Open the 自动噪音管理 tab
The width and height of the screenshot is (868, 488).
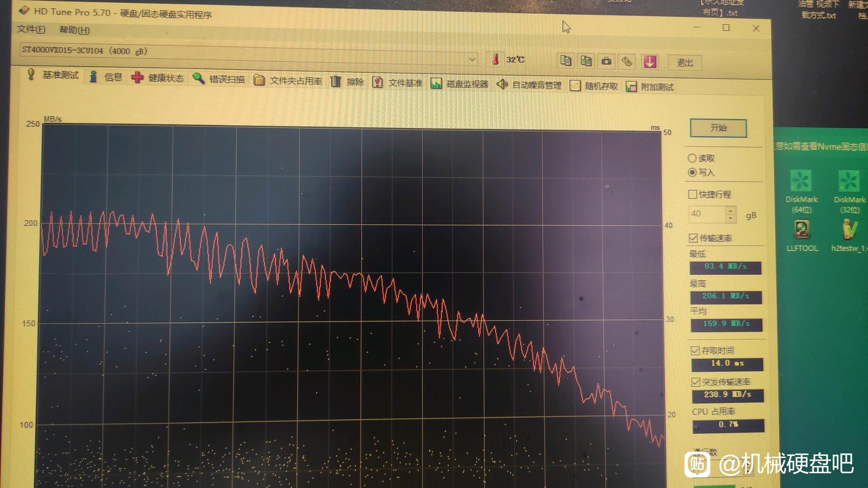pos(529,85)
